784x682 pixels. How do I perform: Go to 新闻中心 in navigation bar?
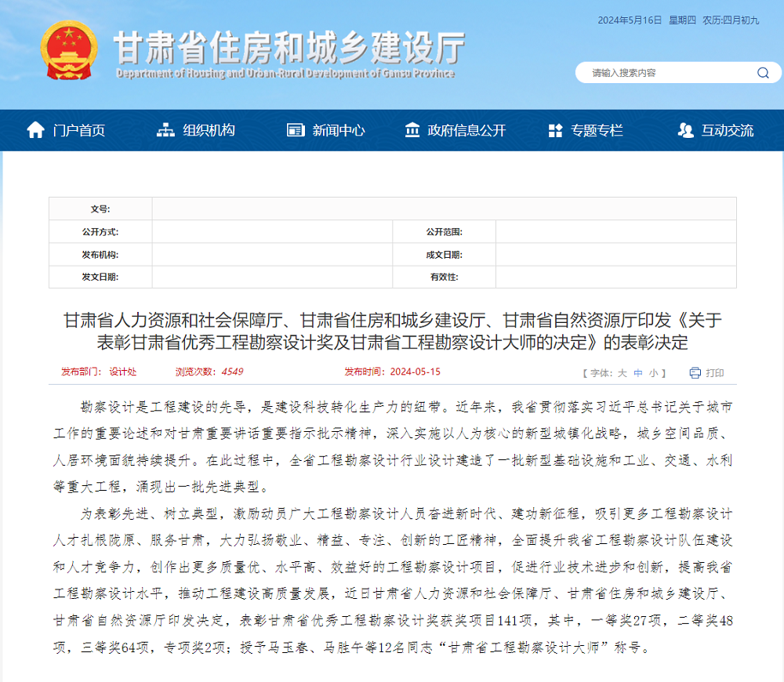[339, 130]
